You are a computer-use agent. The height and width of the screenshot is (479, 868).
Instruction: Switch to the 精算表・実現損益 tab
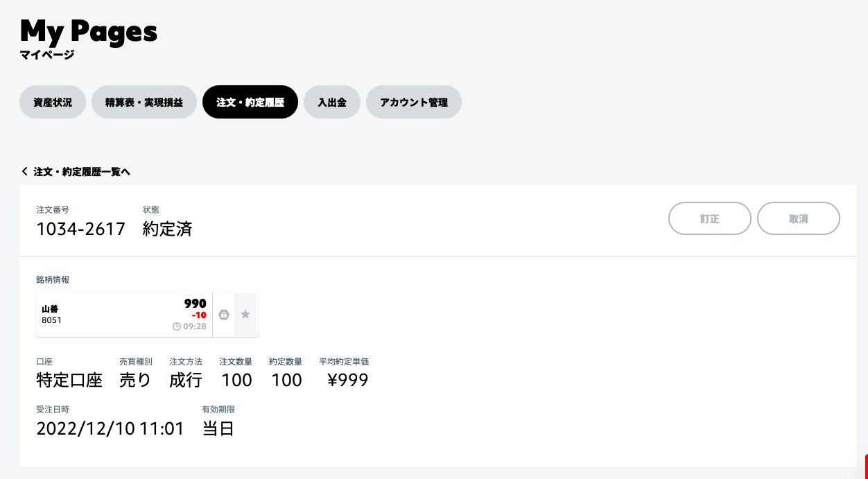[x=144, y=102]
